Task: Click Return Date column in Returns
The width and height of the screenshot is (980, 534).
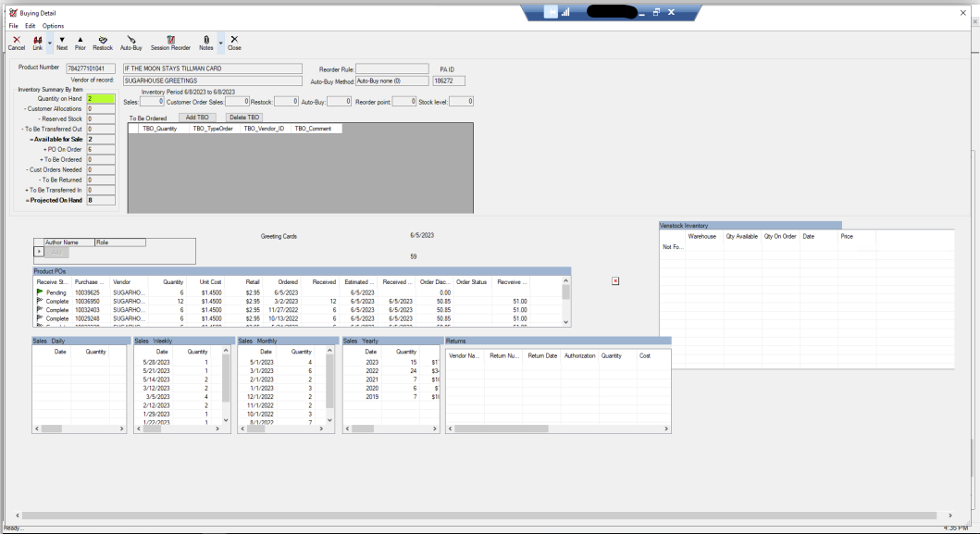Action: pos(542,355)
